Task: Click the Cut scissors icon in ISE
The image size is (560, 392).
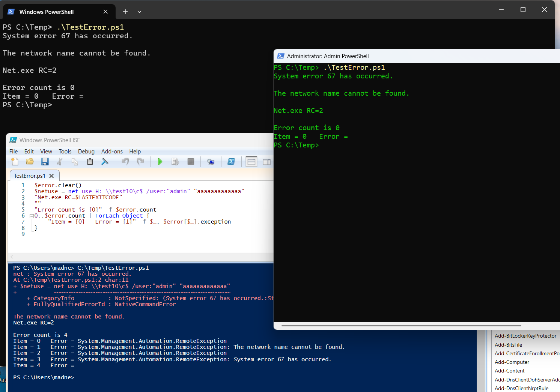Action: coord(60,162)
